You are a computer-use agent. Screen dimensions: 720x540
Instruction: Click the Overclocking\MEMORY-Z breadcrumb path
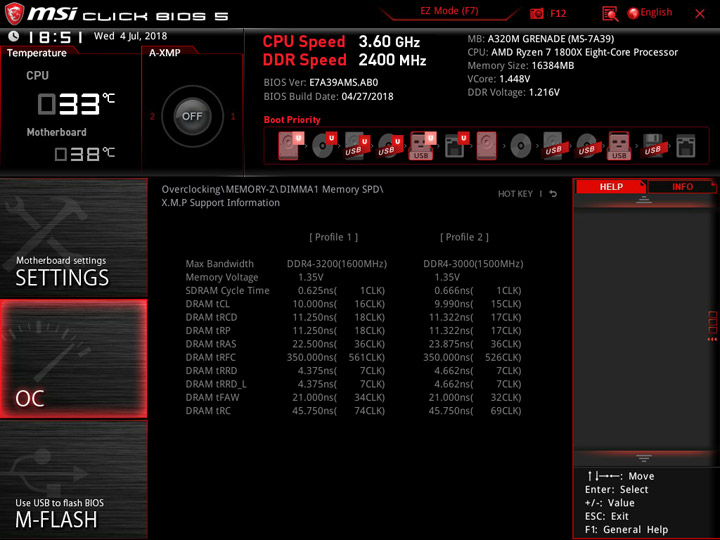click(x=272, y=189)
